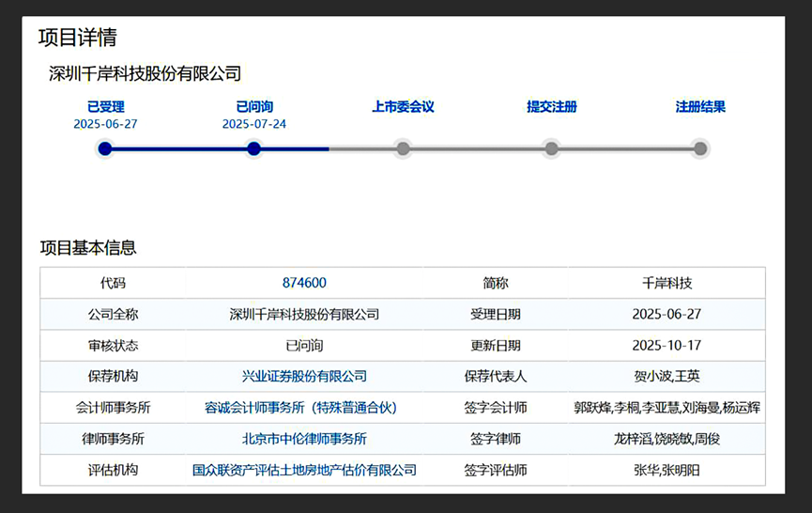
Task: Select the 注册结果 stage label
Action: (x=700, y=107)
